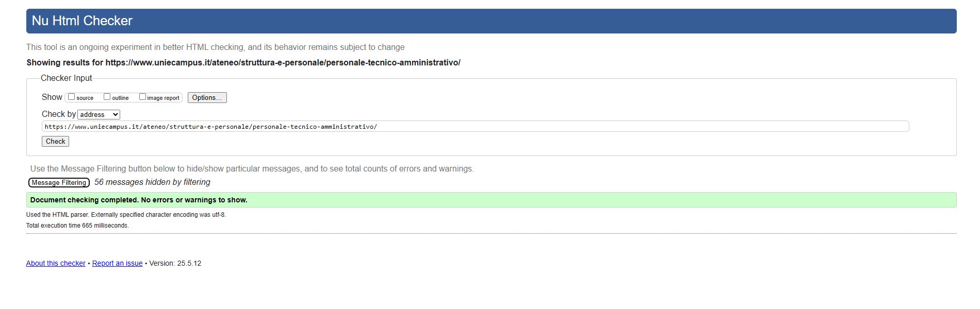Click the Checker Input legend label
The image size is (980, 309).
click(x=66, y=78)
